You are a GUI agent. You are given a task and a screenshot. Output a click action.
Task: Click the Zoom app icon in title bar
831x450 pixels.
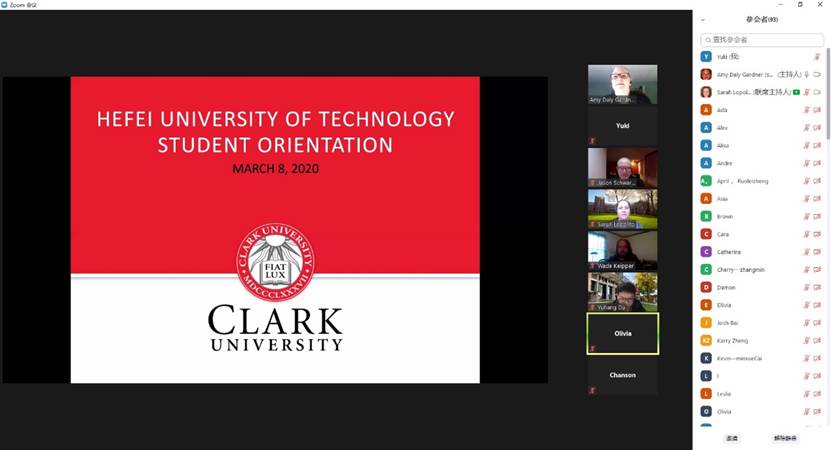(5, 4)
